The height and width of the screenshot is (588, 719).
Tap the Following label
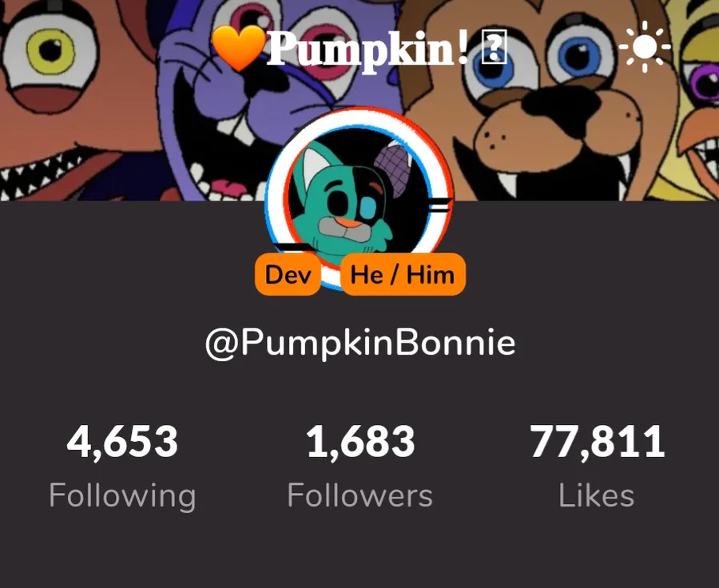[122, 496]
